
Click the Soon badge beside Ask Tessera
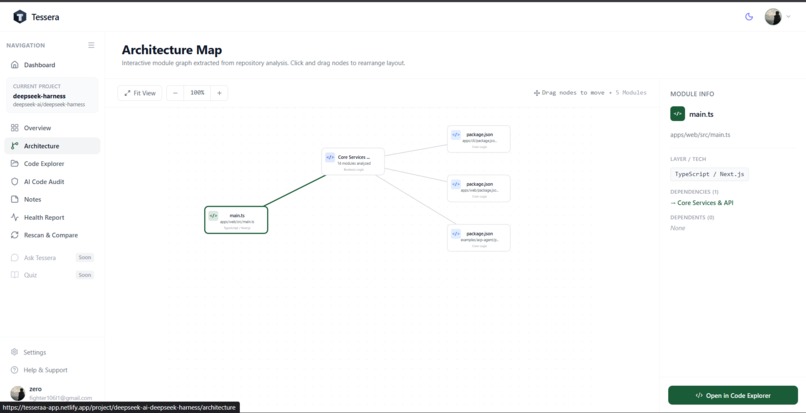(x=85, y=258)
